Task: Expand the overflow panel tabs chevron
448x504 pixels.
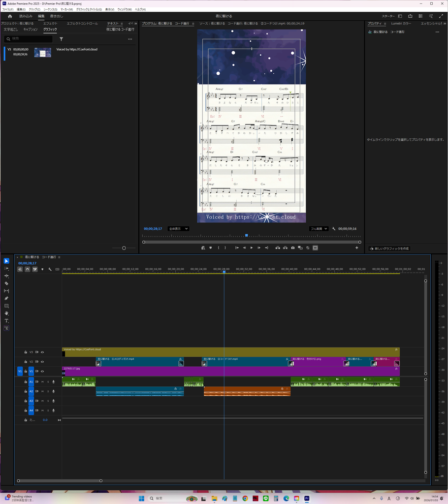Action: click(x=136, y=24)
